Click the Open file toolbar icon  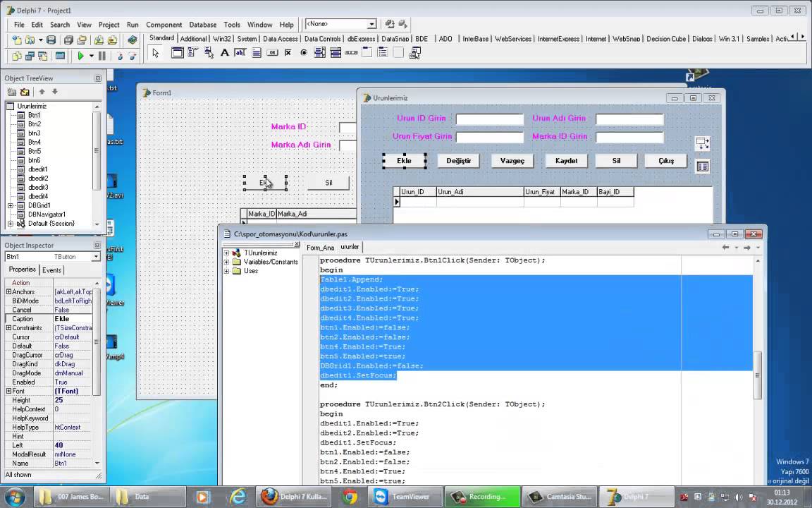coord(30,40)
